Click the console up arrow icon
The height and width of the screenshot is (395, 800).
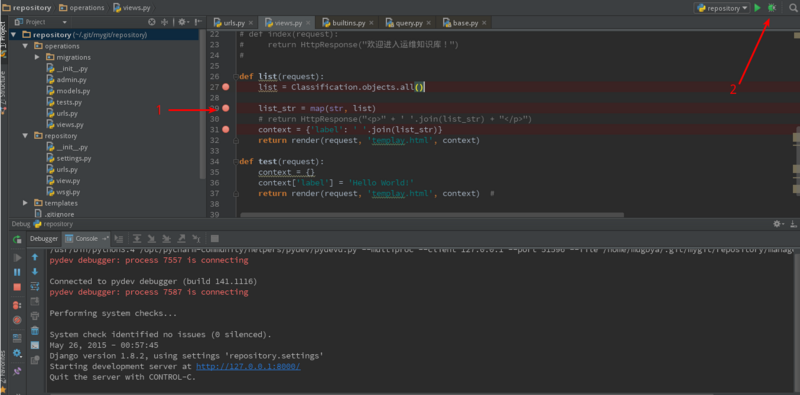(35, 257)
